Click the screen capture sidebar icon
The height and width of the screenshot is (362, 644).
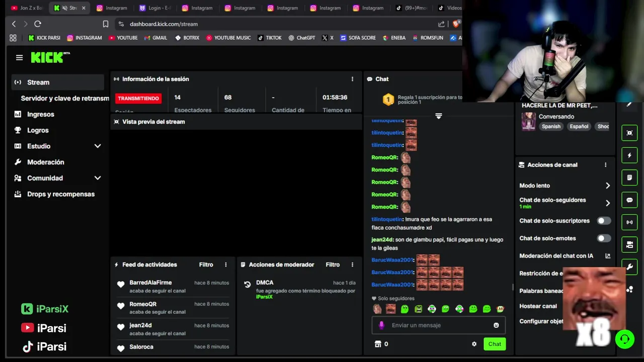[x=629, y=133]
